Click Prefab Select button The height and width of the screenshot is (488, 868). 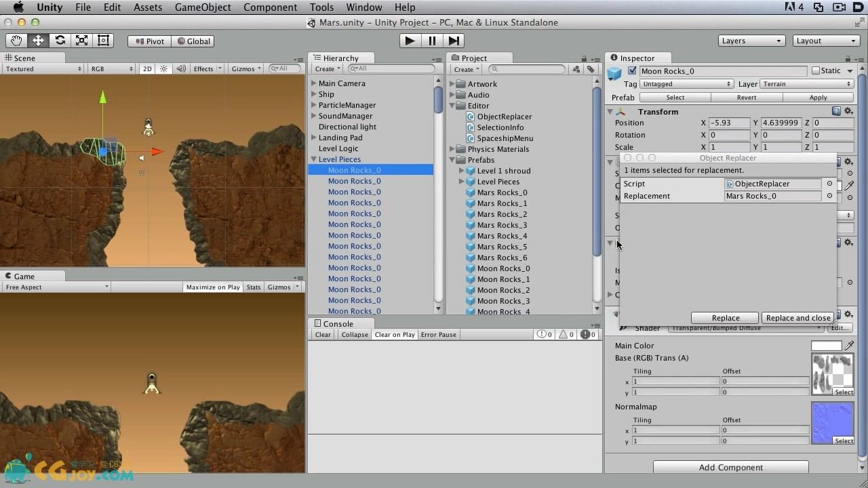point(675,98)
